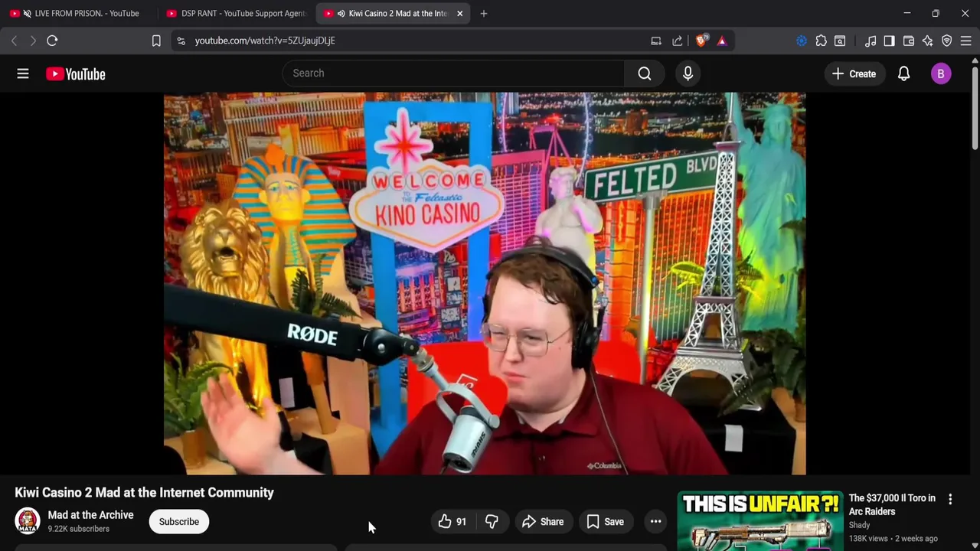Dislike the video with thumbs down
The image size is (980, 551).
coord(492,521)
